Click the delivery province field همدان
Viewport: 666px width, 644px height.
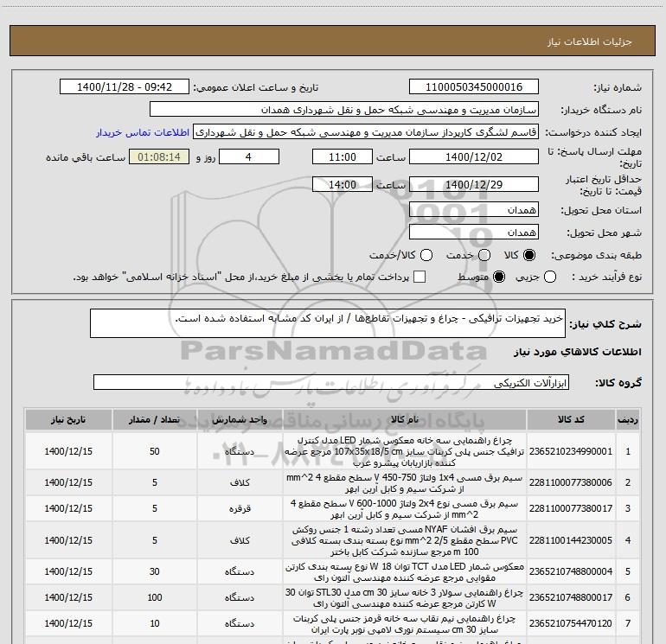[x=474, y=209]
